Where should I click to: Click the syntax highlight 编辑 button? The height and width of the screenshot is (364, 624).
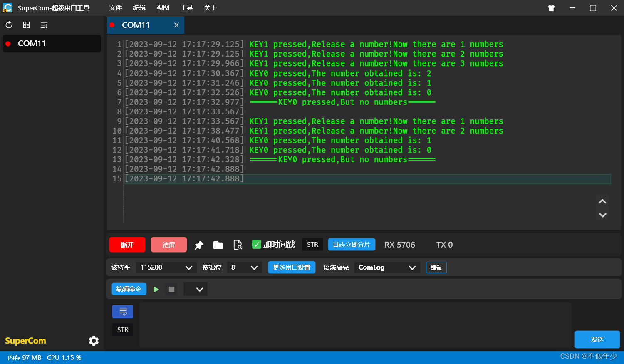[x=436, y=267]
